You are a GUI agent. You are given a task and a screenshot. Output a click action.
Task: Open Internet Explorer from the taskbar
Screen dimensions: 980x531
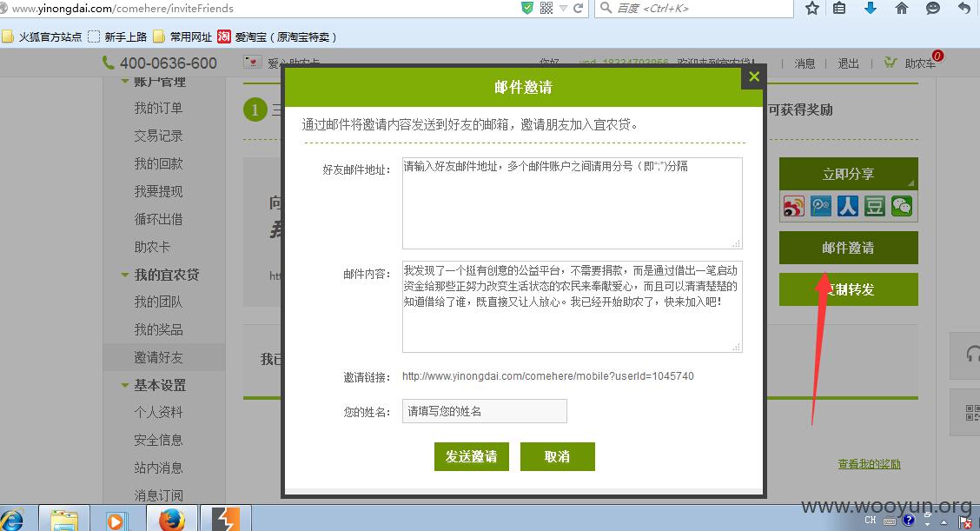(11, 521)
